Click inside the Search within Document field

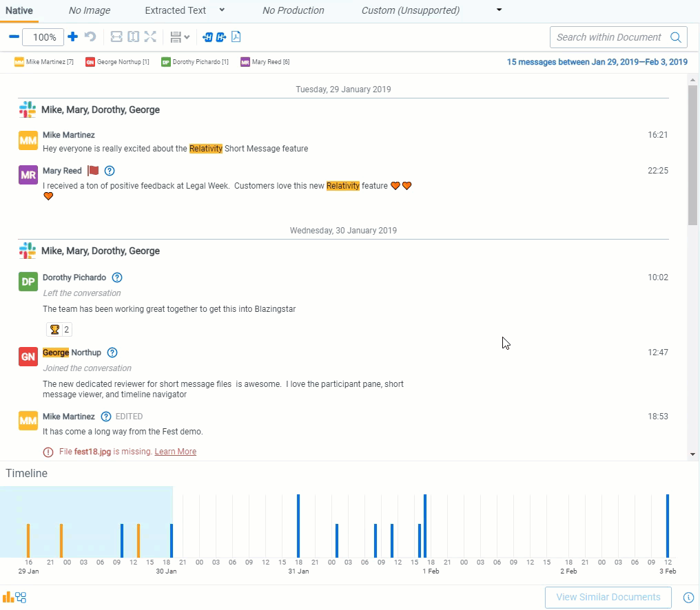608,37
